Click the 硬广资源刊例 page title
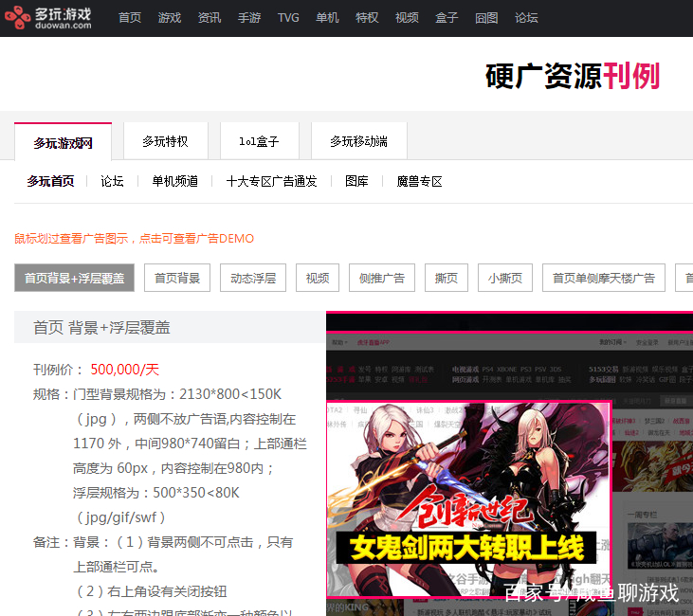 tap(573, 76)
